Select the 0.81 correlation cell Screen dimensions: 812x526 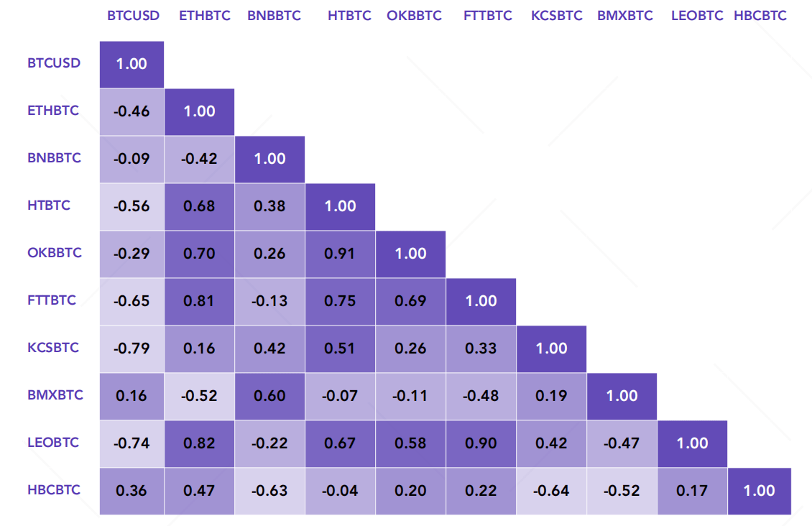[x=199, y=301]
